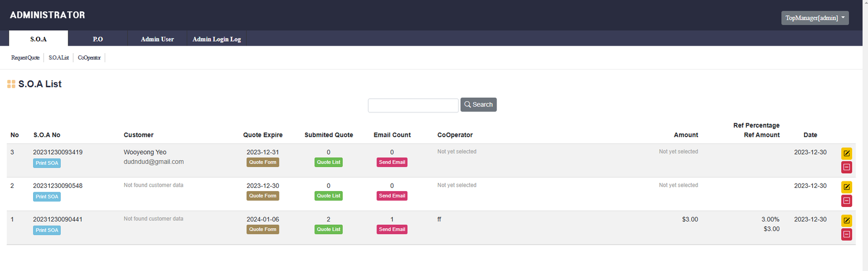Open Quote Form expiring 2024-01-06
Image resolution: width=868 pixels, height=271 pixels.
coord(263,230)
